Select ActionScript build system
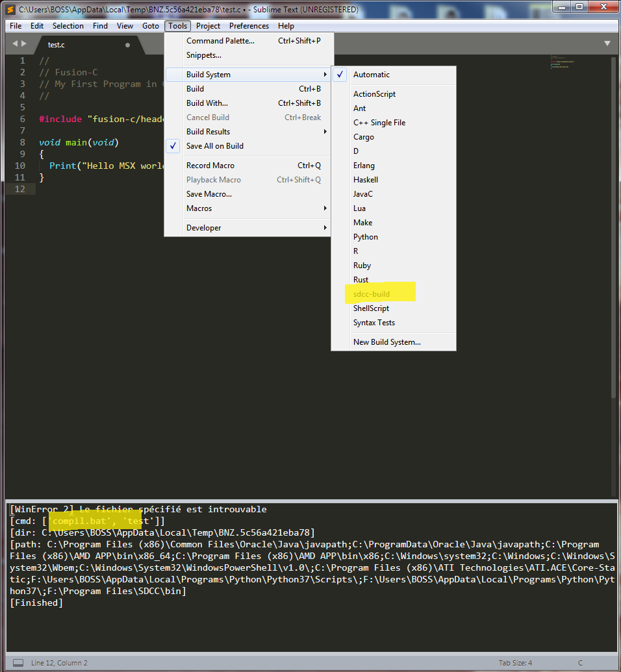The height and width of the screenshot is (672, 621). coord(394,94)
